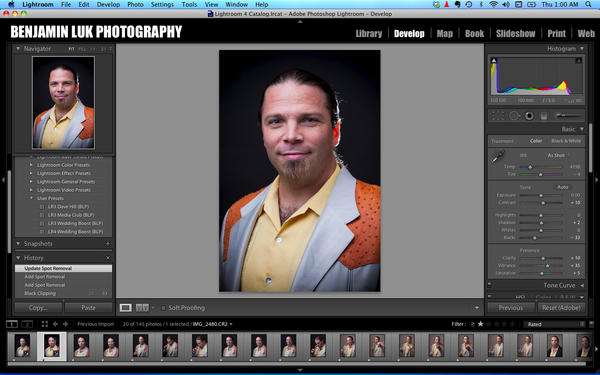Screen dimensions: 600x375
Task: Open the toolbar options dropdown arrow
Action: point(476,308)
